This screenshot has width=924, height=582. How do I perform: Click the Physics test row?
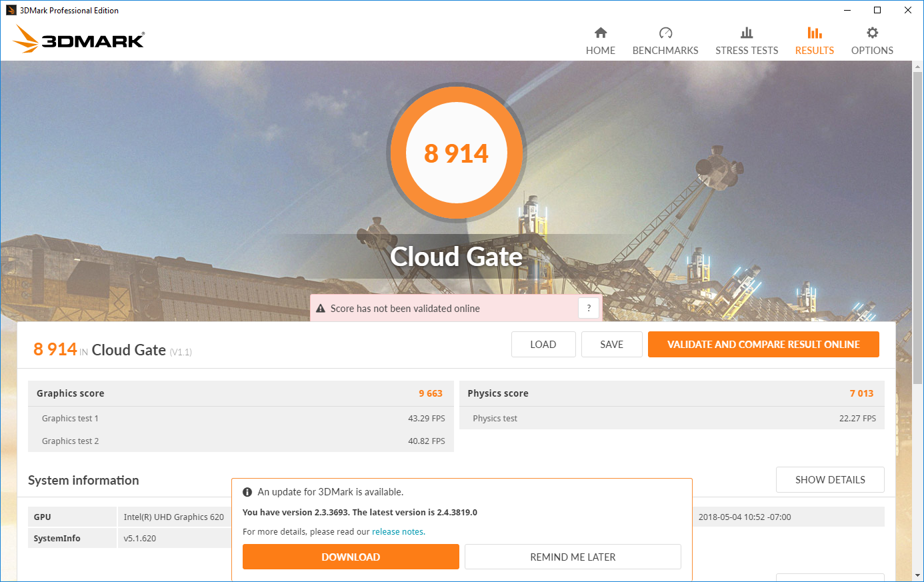672,418
